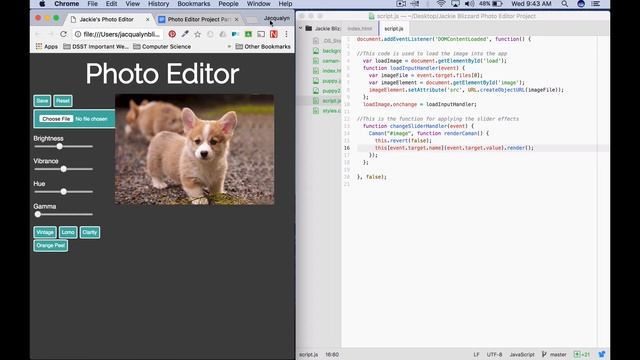Open the Notification Center list icon
Viewport: 640px width, 360px height.
pyautogui.click(x=596, y=4)
